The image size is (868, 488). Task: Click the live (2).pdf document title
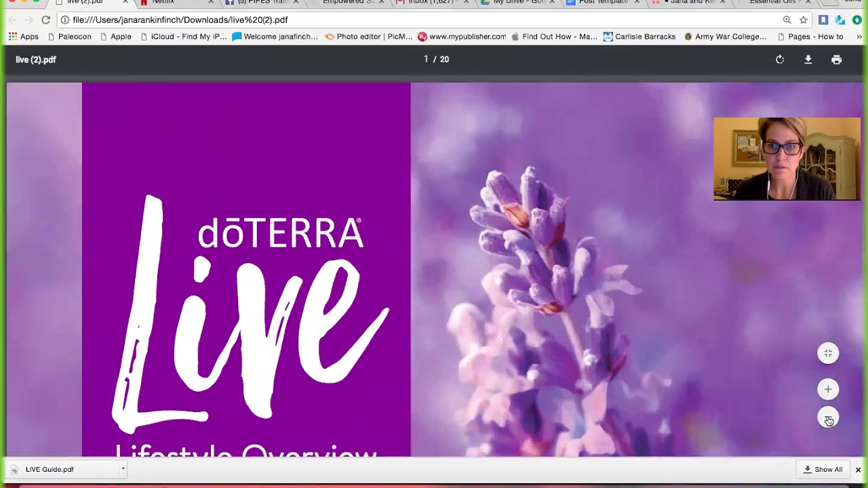(x=36, y=60)
